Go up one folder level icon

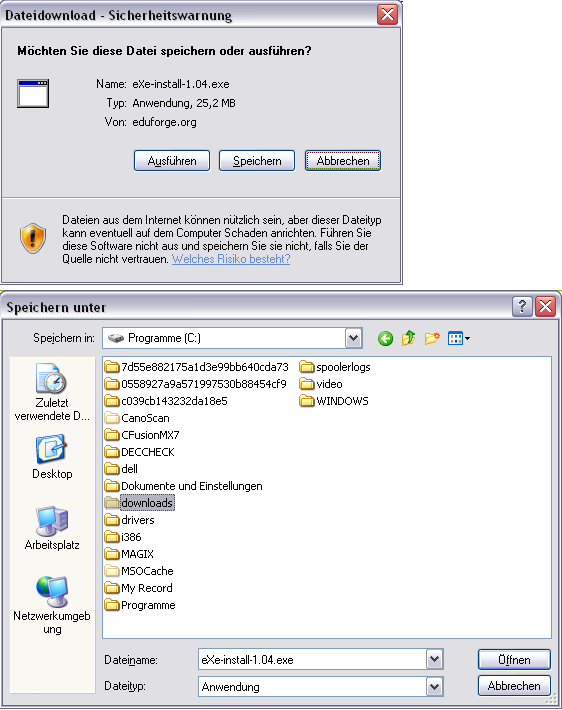408,338
